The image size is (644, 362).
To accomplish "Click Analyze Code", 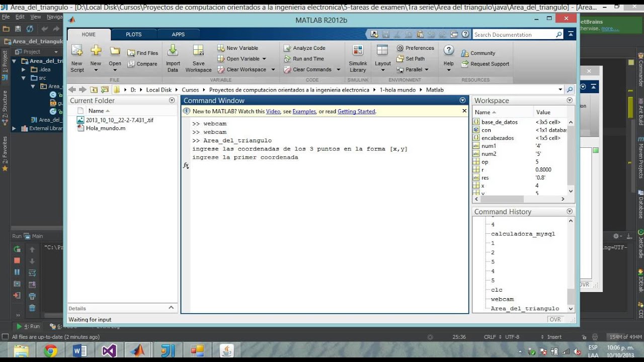I will (x=304, y=48).
